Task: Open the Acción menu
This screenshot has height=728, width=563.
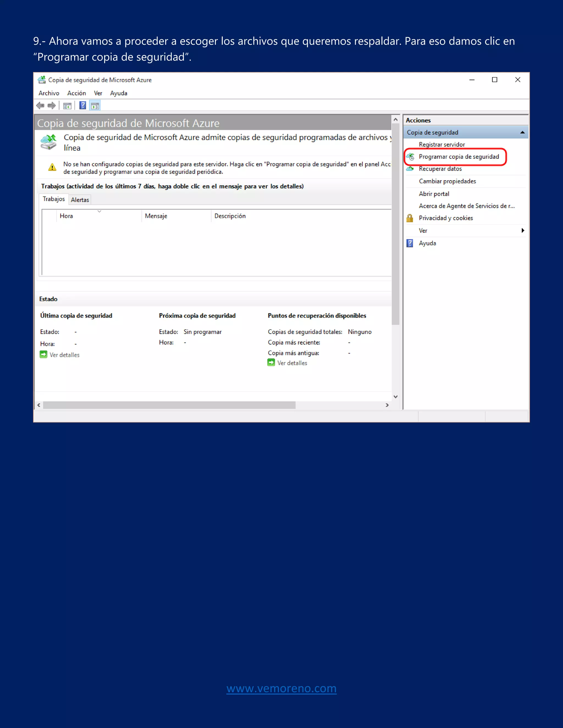Action: click(76, 93)
